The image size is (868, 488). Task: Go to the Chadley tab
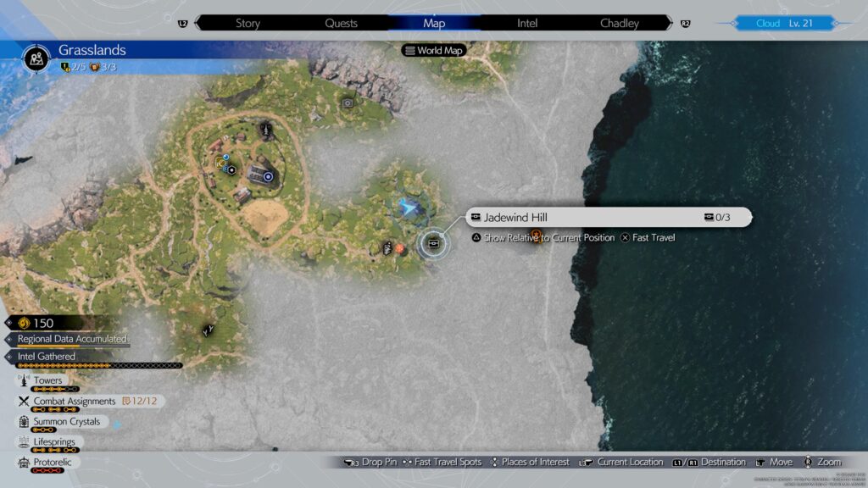coord(620,24)
